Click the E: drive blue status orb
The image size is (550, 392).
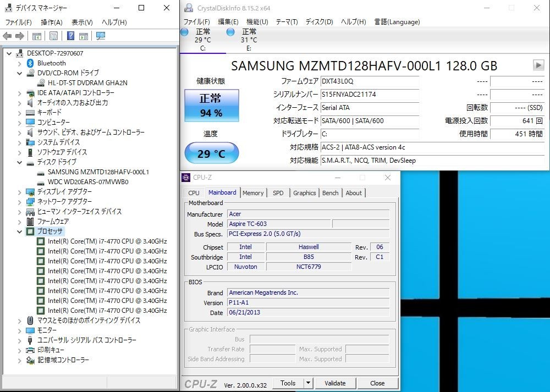230,32
